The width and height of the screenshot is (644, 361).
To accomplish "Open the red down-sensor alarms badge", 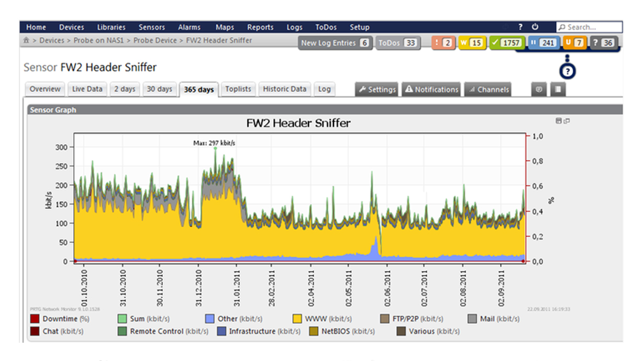I will pyautogui.click(x=442, y=43).
